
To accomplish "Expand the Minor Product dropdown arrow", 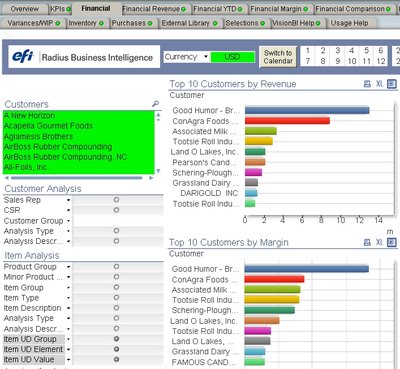I will click(x=68, y=277).
